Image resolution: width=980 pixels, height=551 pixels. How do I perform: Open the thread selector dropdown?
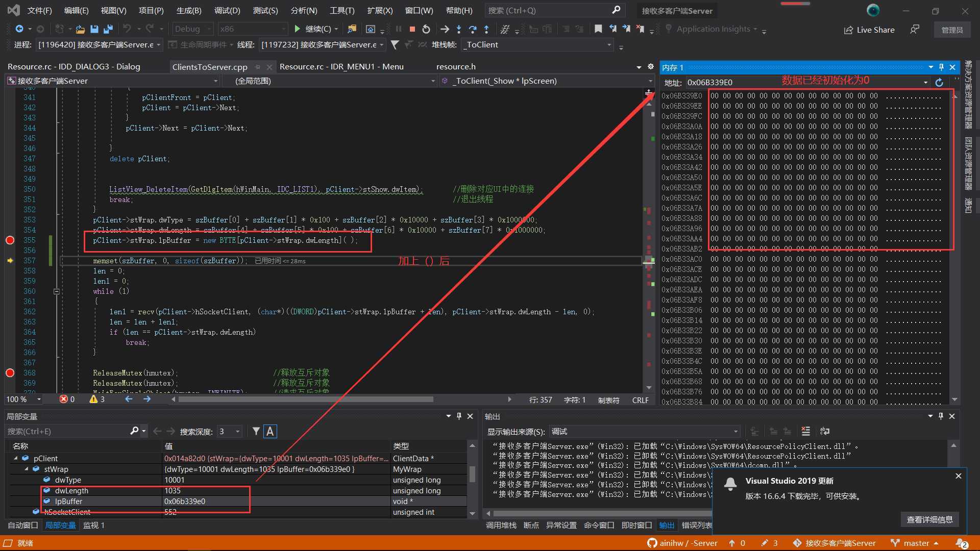(323, 45)
